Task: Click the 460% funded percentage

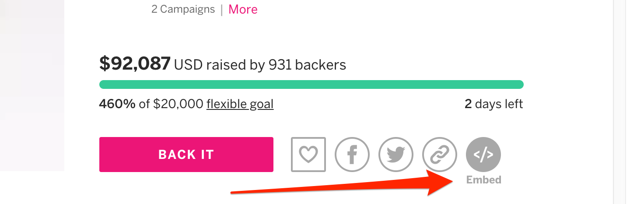Action: (117, 104)
